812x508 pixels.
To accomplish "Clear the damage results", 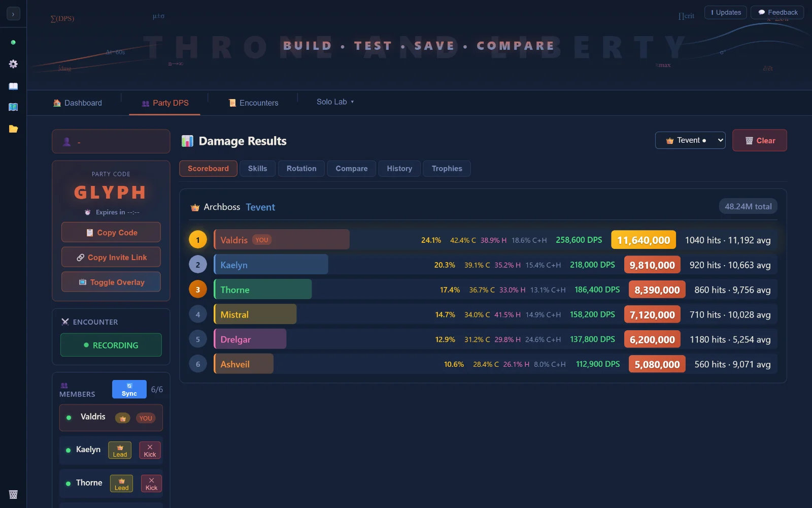I will tap(759, 140).
